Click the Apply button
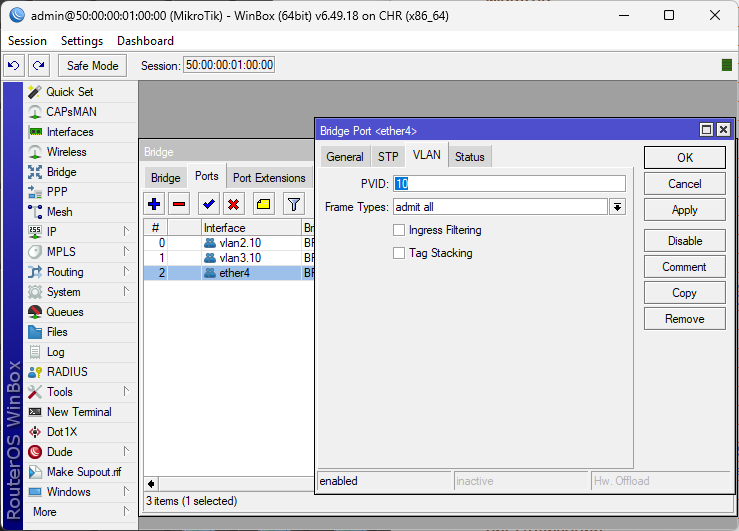 click(x=684, y=210)
